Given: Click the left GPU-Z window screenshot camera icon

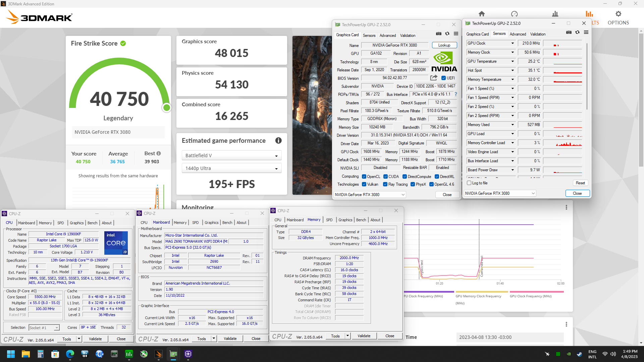Looking at the screenshot, I should pyautogui.click(x=438, y=34).
